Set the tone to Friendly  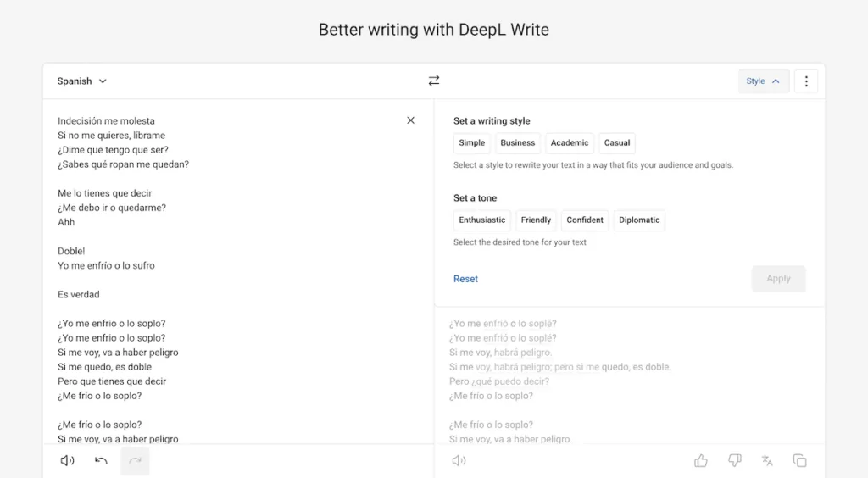tap(536, 220)
